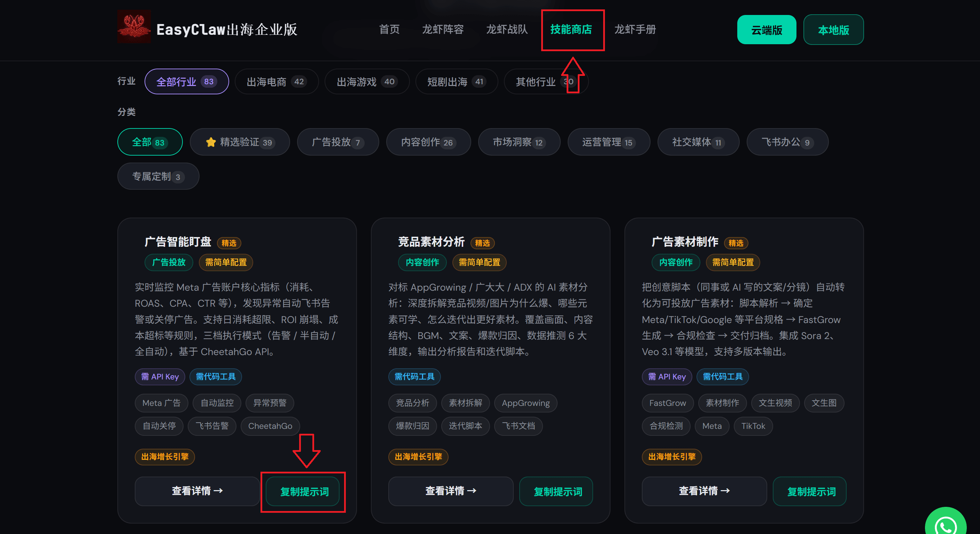980x534 pixels.
Task: Copy prompt for 广告素材制作 card
Action: click(810, 492)
